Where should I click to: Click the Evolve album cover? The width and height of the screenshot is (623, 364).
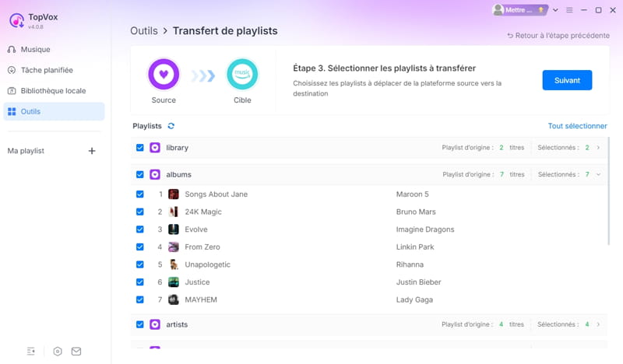click(x=174, y=229)
